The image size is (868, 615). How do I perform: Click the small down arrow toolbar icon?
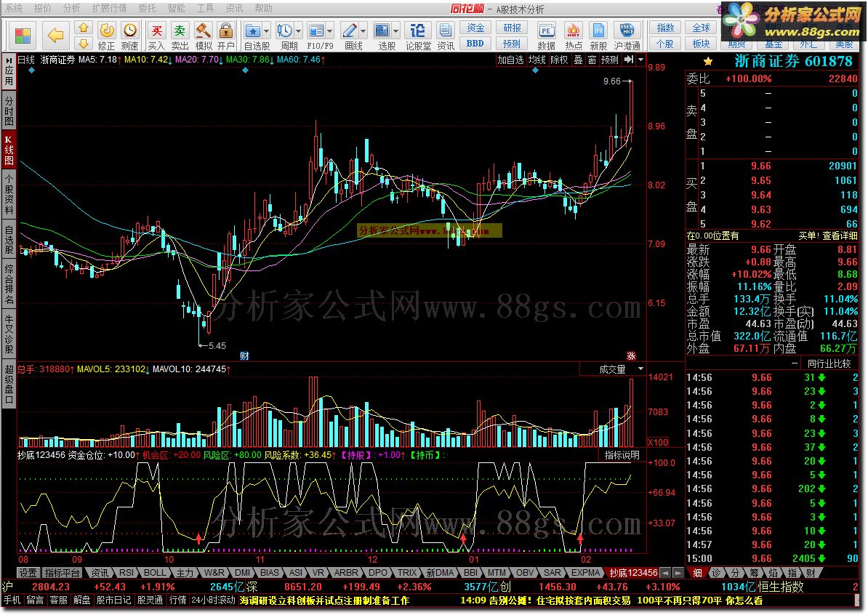click(x=83, y=43)
